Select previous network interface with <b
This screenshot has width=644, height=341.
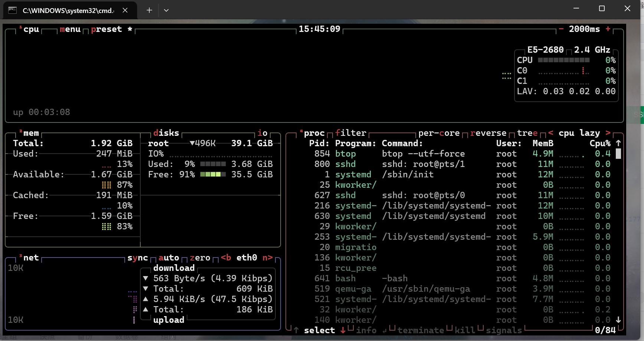tap(226, 258)
